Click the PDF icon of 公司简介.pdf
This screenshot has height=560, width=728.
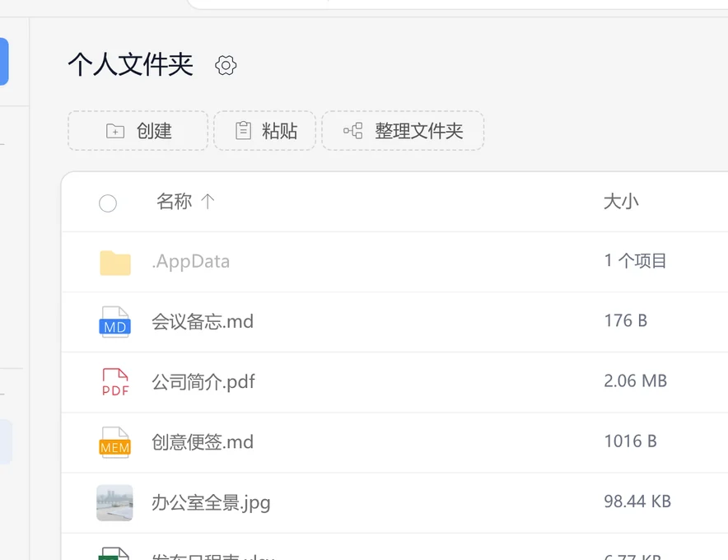coord(115,382)
